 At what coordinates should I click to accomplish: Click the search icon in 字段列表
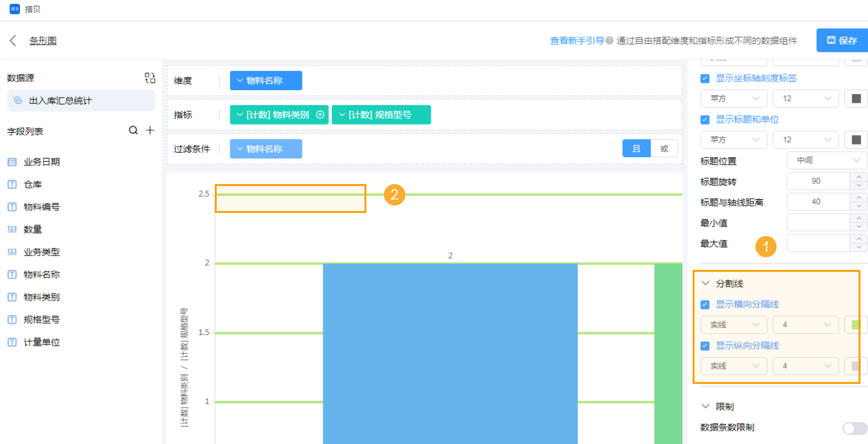coord(133,131)
